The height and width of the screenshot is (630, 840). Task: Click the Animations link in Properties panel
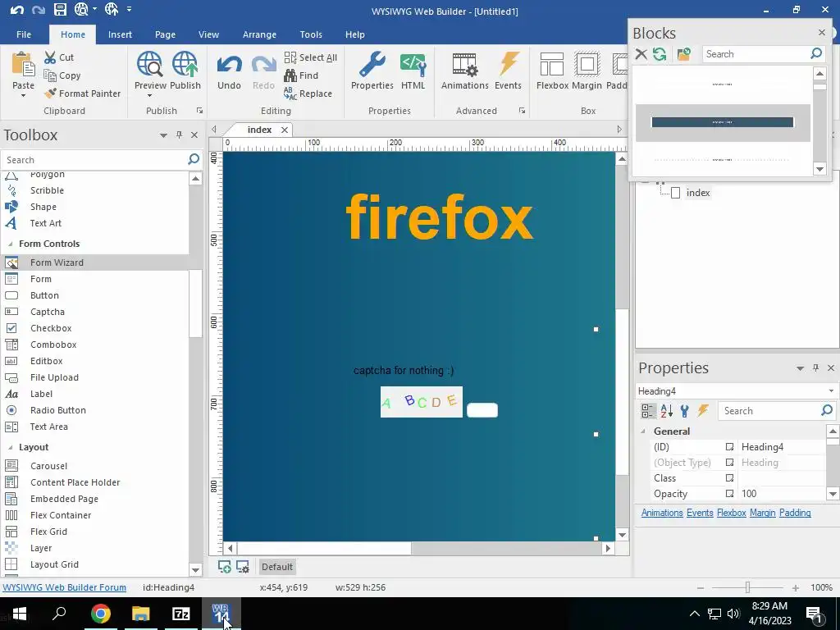tap(662, 513)
